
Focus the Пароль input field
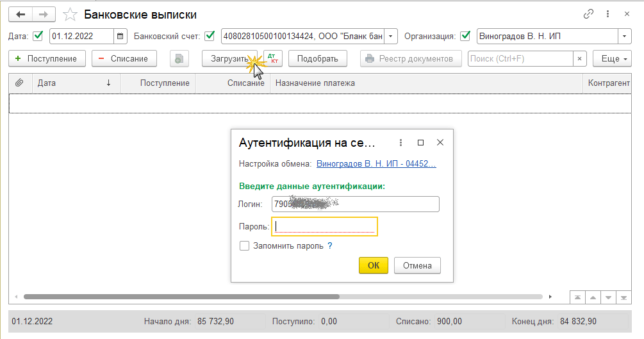coord(324,226)
